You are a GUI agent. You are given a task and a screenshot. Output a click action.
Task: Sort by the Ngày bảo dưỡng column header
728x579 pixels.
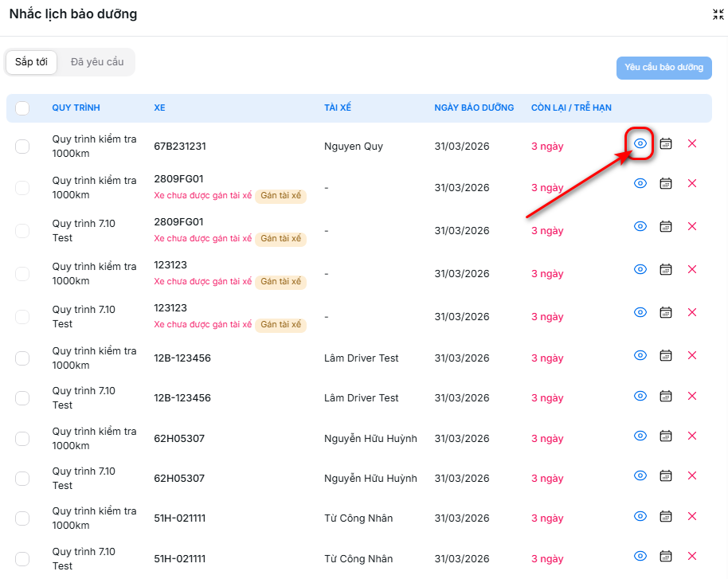pyautogui.click(x=474, y=108)
